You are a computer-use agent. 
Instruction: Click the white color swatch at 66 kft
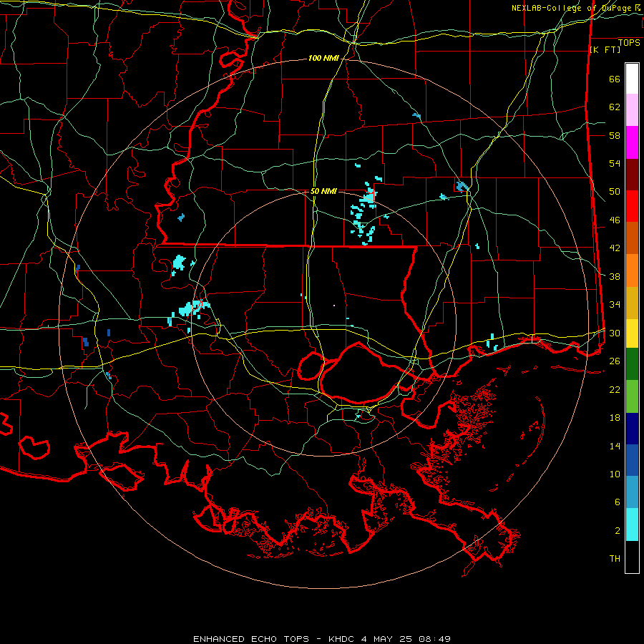pyautogui.click(x=632, y=79)
